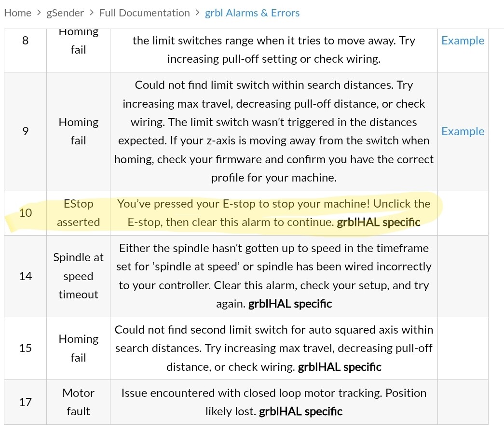Select the Motor fault cell

pyautogui.click(x=78, y=402)
